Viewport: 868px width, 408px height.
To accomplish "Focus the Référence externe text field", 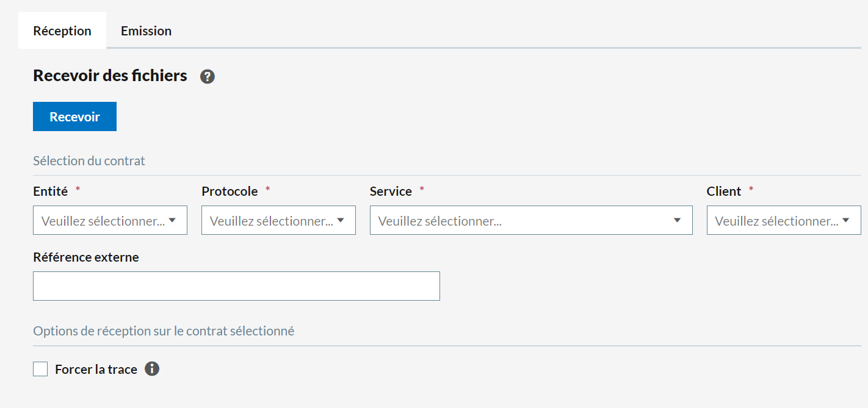I will [x=236, y=286].
